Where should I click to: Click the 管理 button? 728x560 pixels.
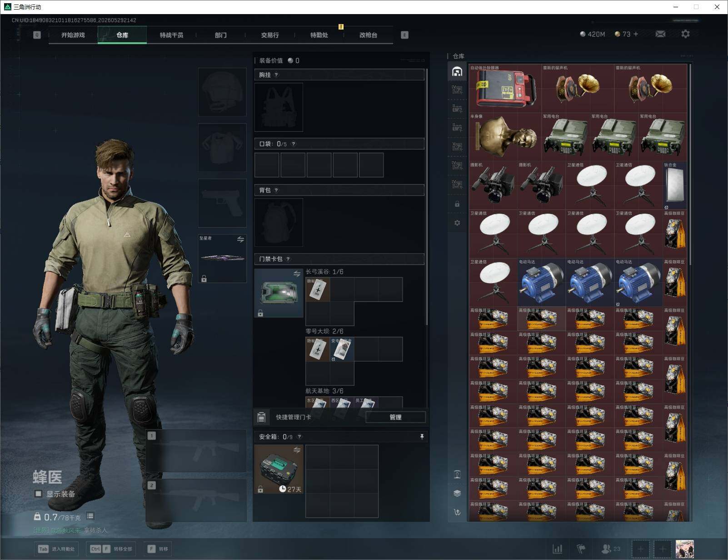(395, 417)
